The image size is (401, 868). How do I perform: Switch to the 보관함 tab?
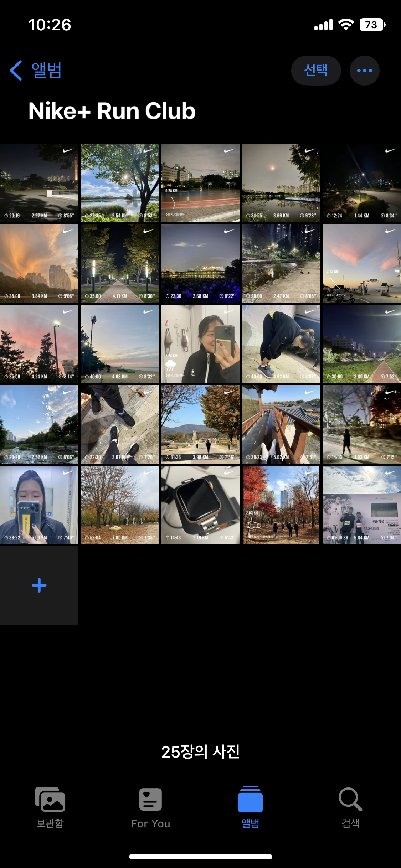click(50, 808)
